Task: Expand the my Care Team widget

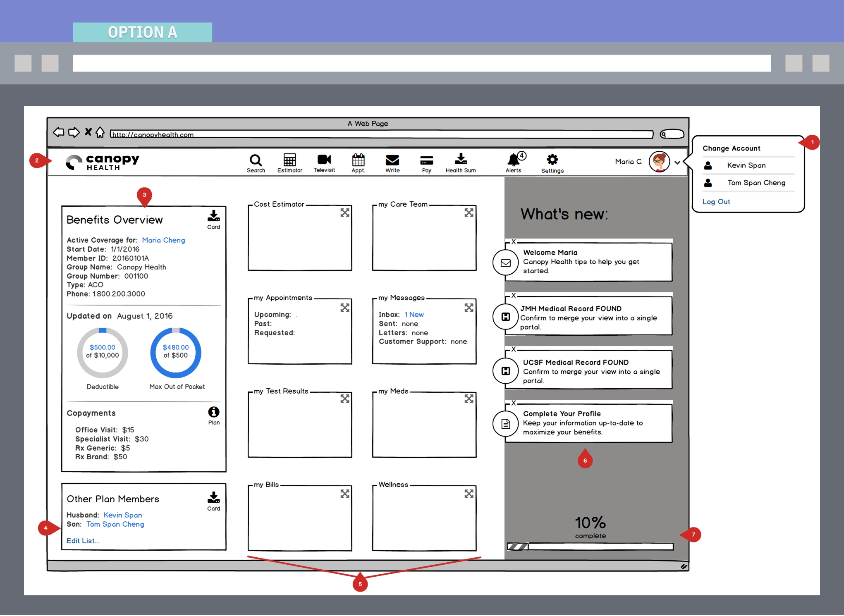Action: point(469,212)
